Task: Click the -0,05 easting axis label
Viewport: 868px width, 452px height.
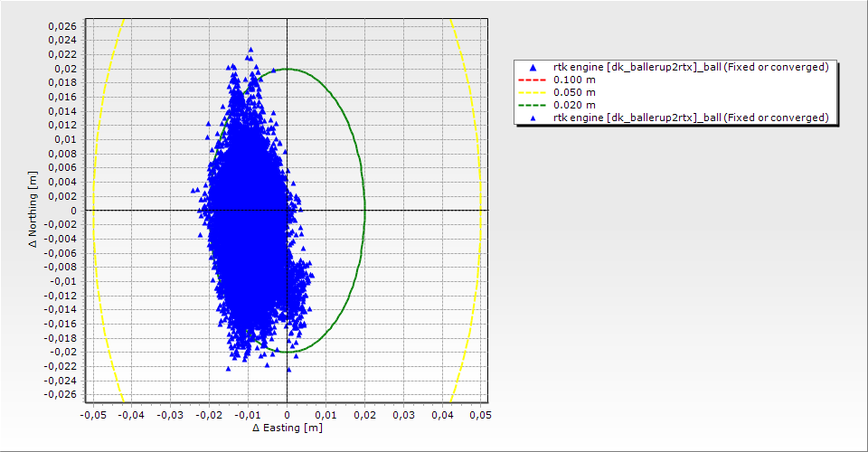Action: point(93,415)
